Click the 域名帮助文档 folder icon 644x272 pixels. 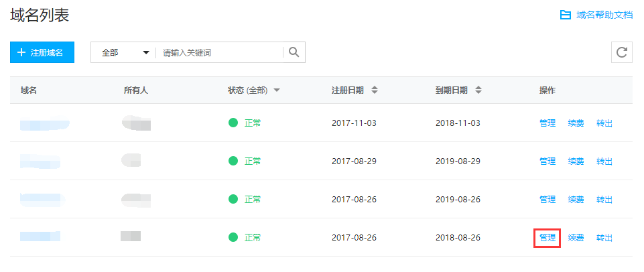pos(566,15)
